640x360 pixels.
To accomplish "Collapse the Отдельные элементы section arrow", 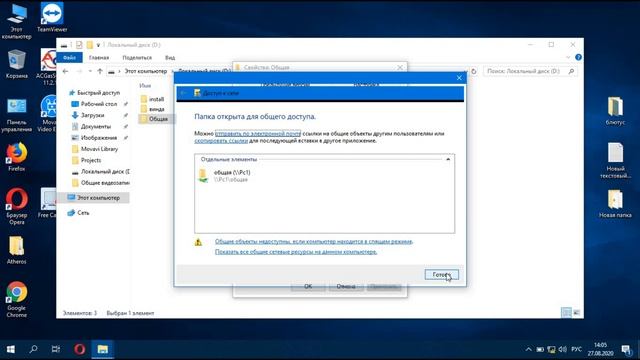I will click(x=448, y=159).
